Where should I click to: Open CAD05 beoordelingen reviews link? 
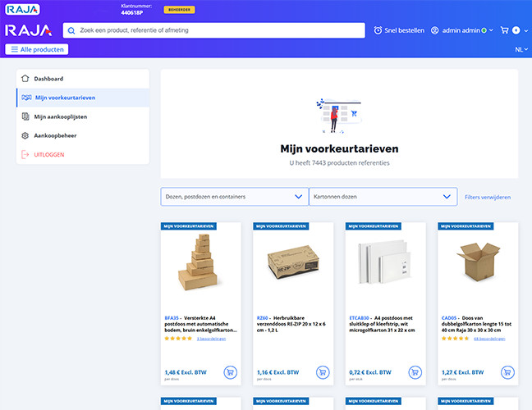(489, 339)
